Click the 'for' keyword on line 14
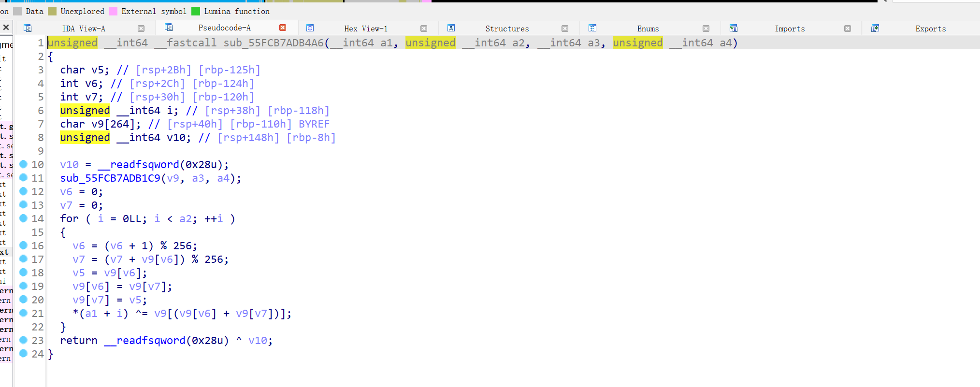This screenshot has width=980, height=387. click(69, 219)
